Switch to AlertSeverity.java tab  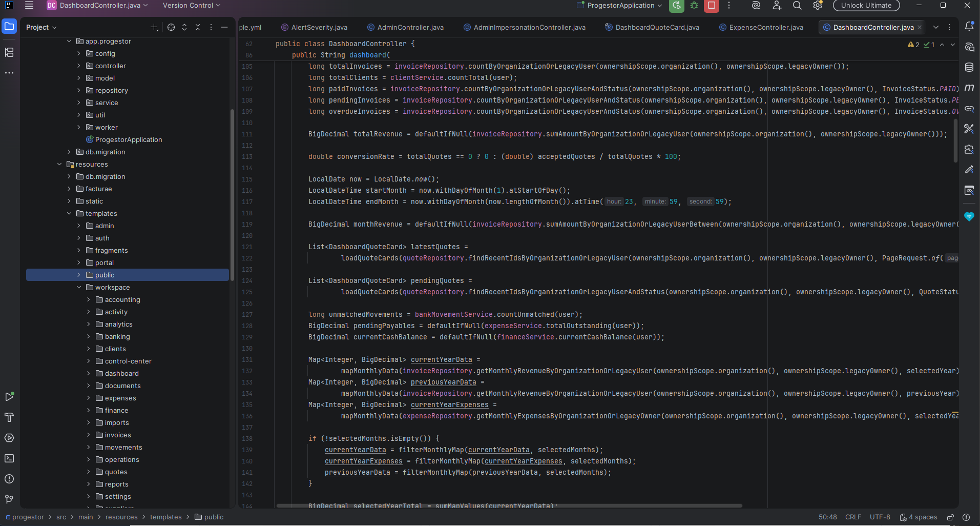pyautogui.click(x=315, y=27)
